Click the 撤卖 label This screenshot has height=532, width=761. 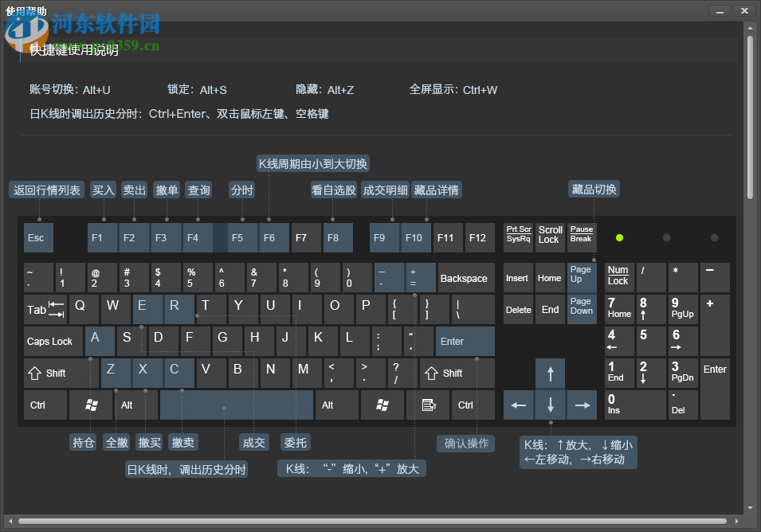click(x=183, y=442)
